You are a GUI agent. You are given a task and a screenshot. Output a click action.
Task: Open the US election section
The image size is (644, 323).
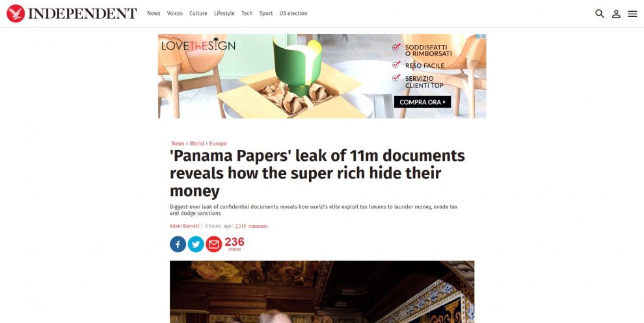click(293, 14)
